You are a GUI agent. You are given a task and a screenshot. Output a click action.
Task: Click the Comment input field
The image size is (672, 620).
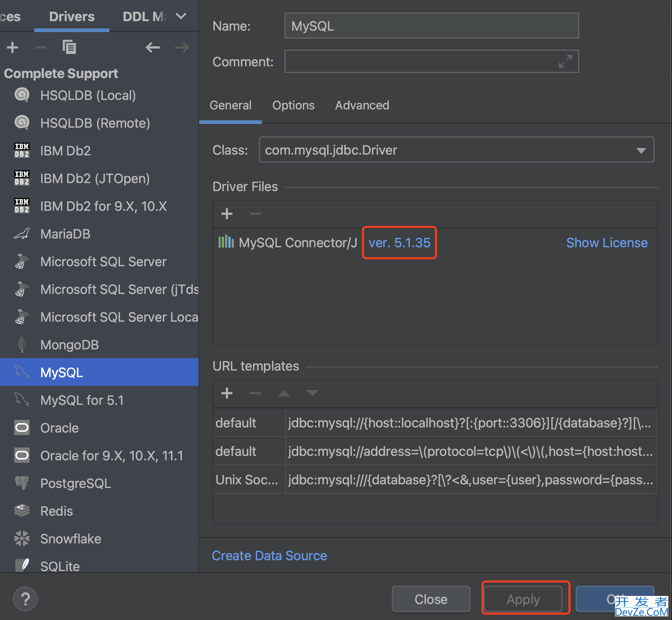coord(432,62)
